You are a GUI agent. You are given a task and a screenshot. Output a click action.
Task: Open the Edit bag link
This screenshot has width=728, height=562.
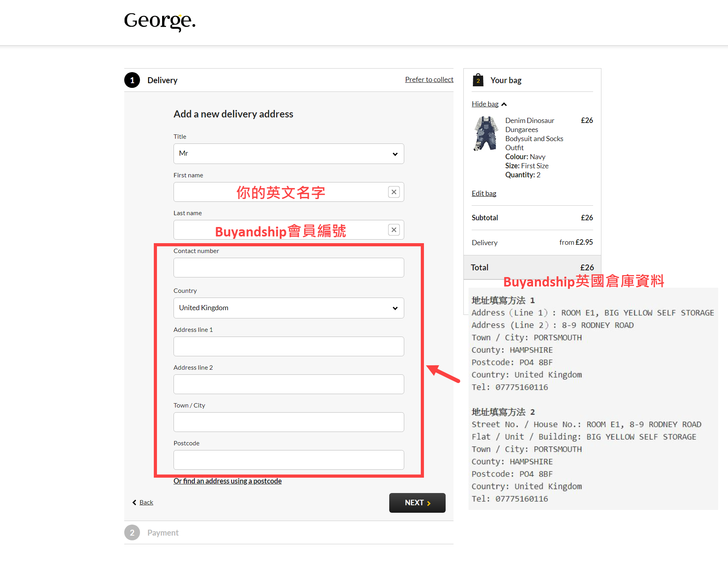click(484, 194)
